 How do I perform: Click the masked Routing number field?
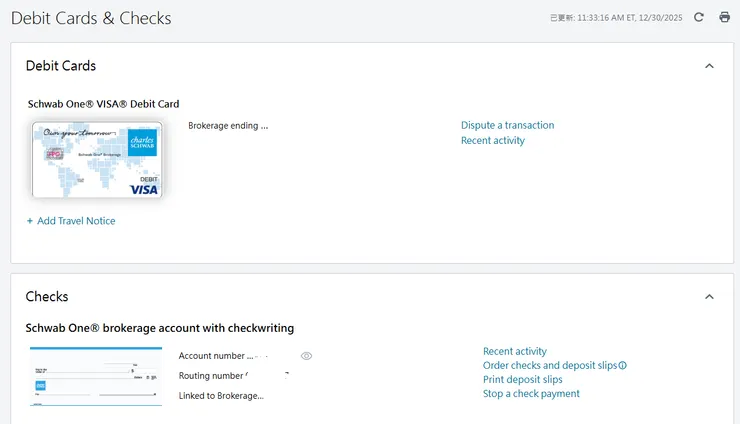(233, 376)
